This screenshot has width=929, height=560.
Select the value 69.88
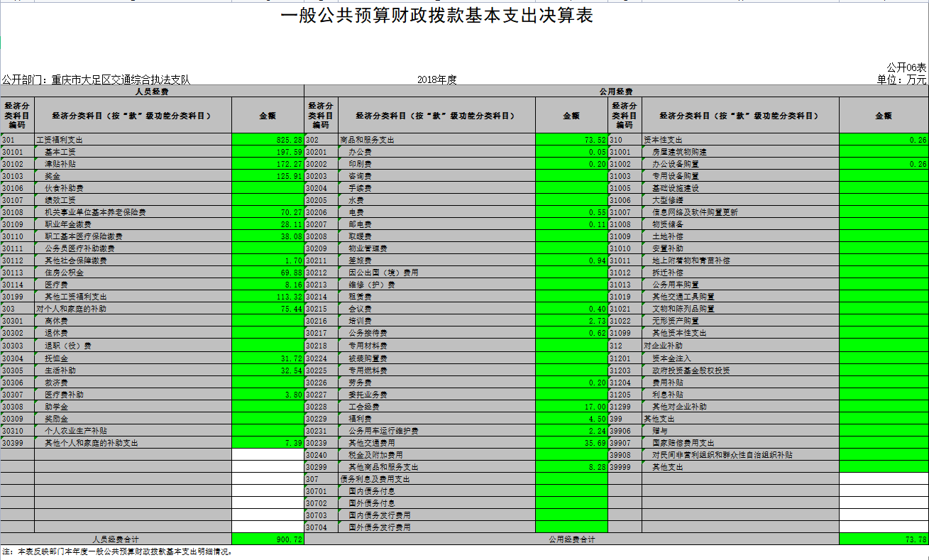click(268, 273)
